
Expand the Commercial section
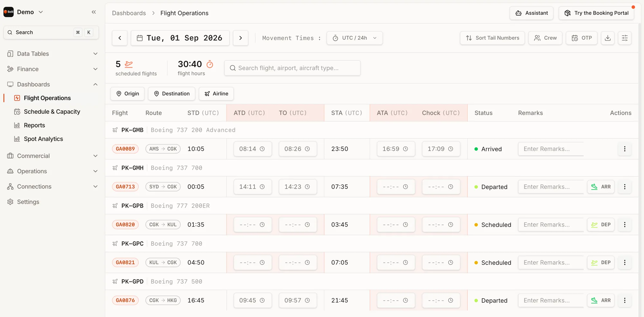point(52,156)
